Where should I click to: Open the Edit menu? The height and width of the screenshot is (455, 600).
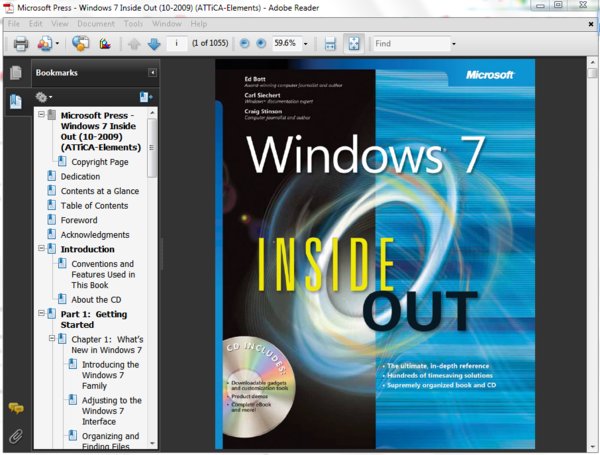pyautogui.click(x=36, y=24)
